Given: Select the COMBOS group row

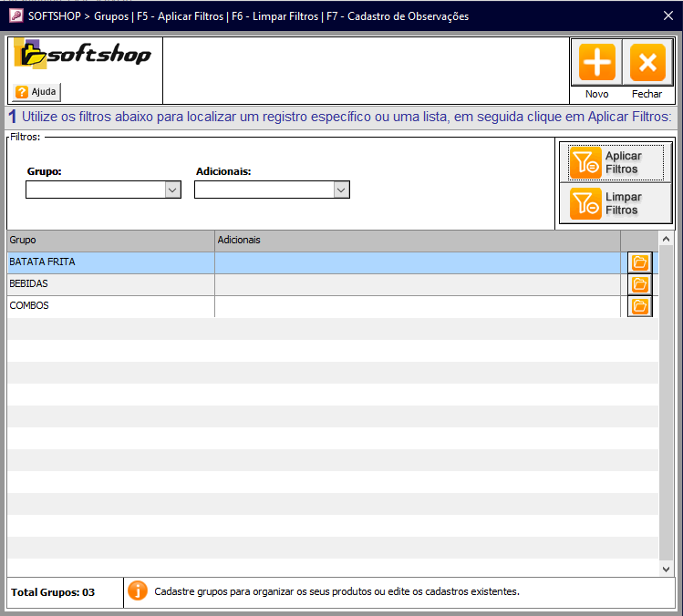Looking at the screenshot, I should coord(109,306).
